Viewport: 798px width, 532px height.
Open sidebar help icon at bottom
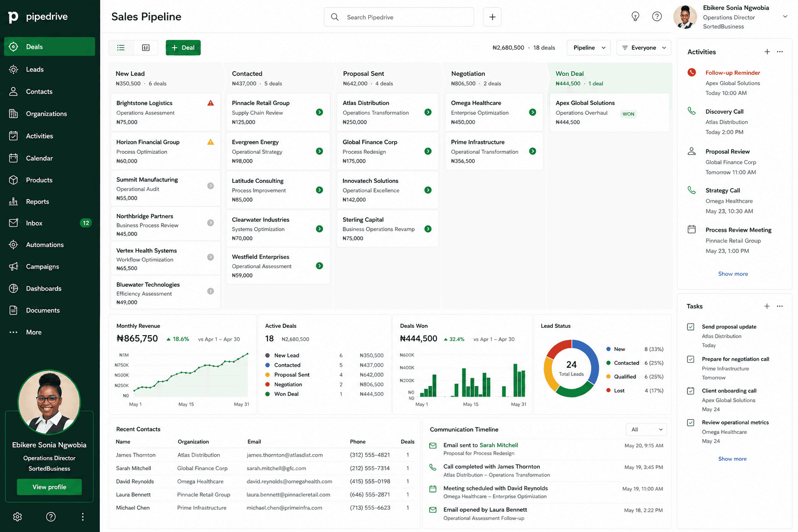(x=50, y=517)
